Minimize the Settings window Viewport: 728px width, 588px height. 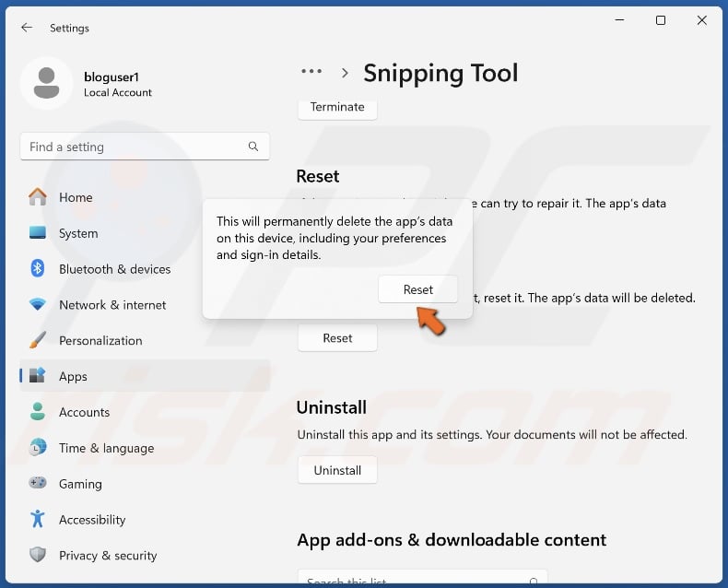click(x=619, y=20)
